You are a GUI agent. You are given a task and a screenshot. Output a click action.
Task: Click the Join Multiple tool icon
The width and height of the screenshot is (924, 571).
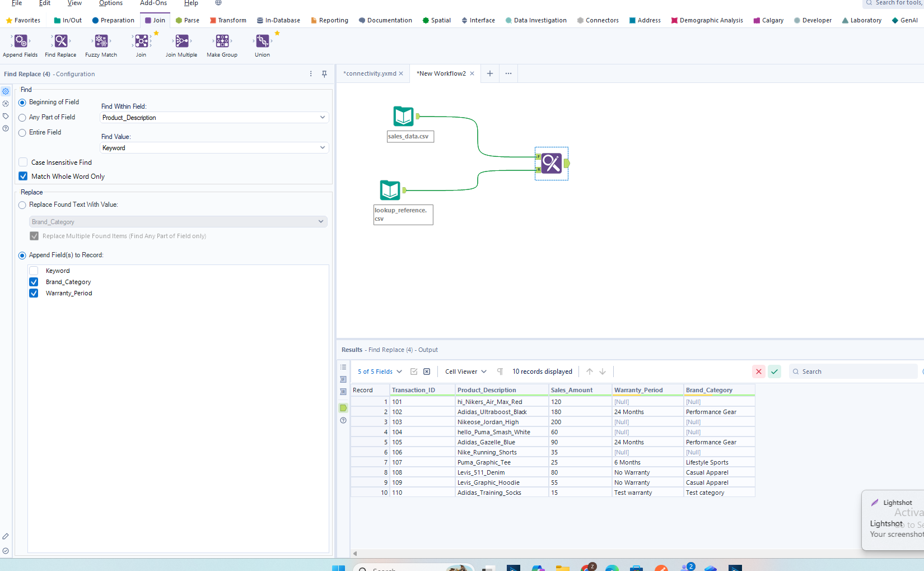(181, 41)
